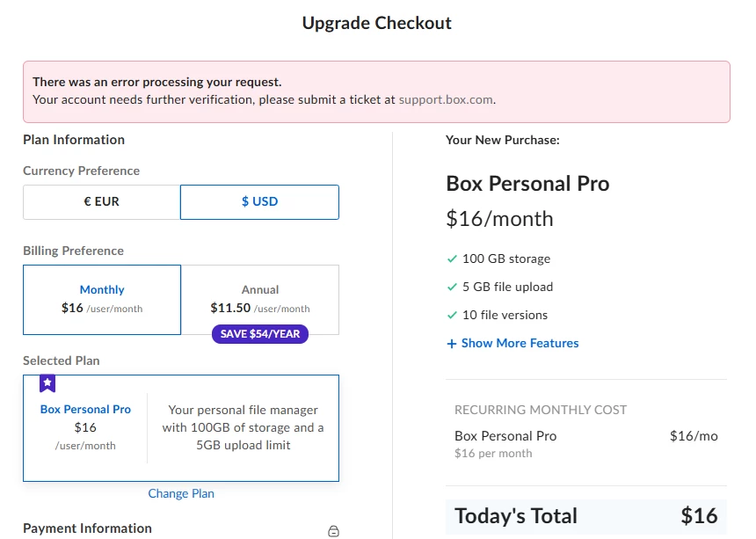Select the $ USD currency option
Image resolution: width=756 pixels, height=539 pixels.
(259, 202)
